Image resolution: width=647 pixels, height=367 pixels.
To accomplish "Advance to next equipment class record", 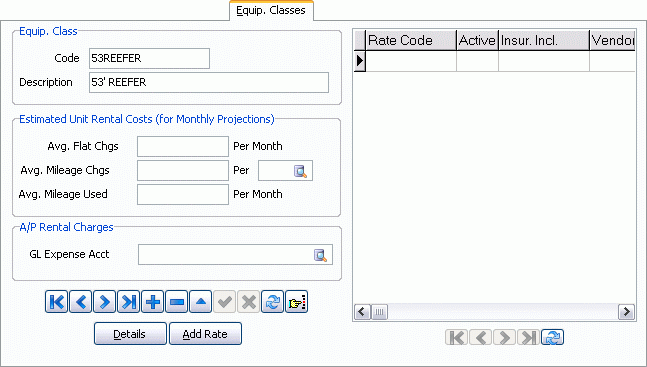I will click(x=104, y=302).
